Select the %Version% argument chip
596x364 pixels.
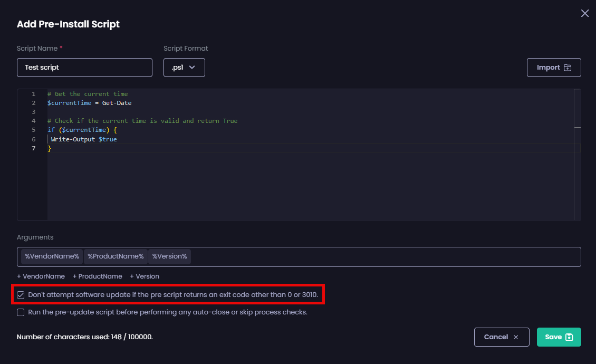169,256
